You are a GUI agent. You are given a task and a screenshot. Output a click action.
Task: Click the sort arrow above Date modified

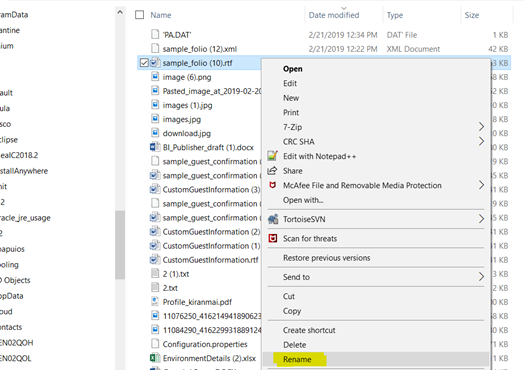click(344, 8)
